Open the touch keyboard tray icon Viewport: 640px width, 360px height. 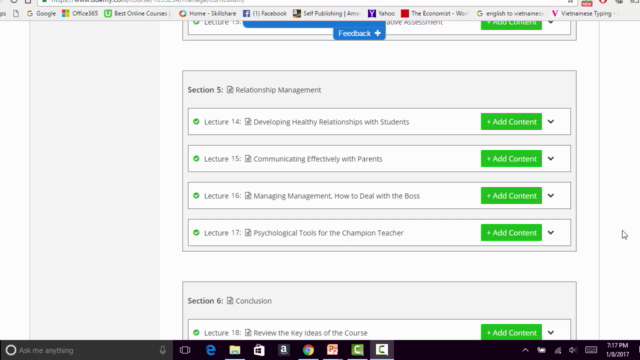point(591,350)
